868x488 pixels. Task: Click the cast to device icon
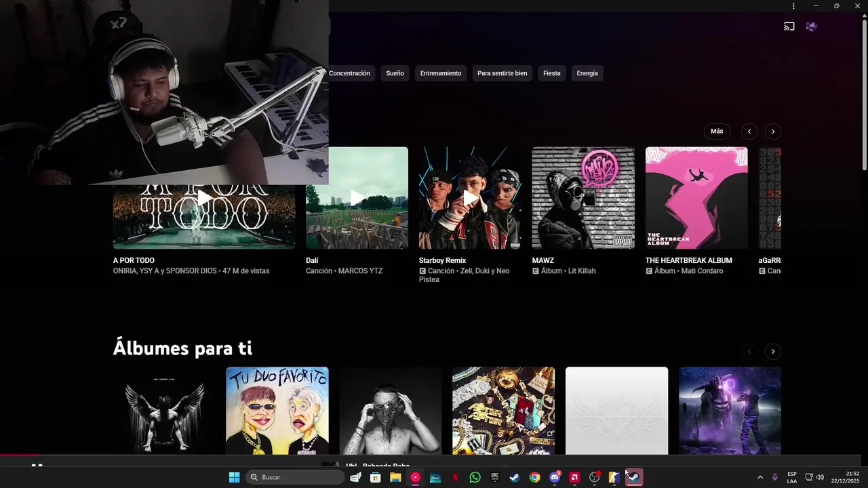[789, 26]
